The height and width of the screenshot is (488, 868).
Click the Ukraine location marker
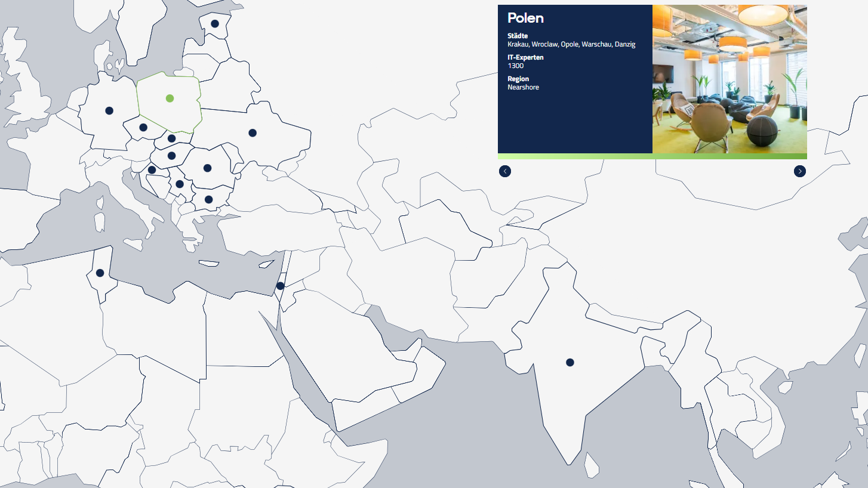pyautogui.click(x=253, y=132)
